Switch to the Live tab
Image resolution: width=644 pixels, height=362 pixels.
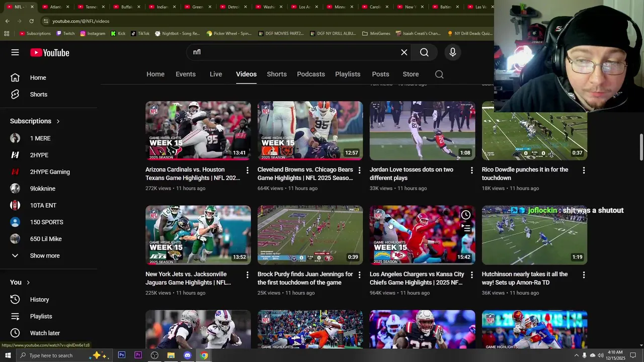coord(216,74)
